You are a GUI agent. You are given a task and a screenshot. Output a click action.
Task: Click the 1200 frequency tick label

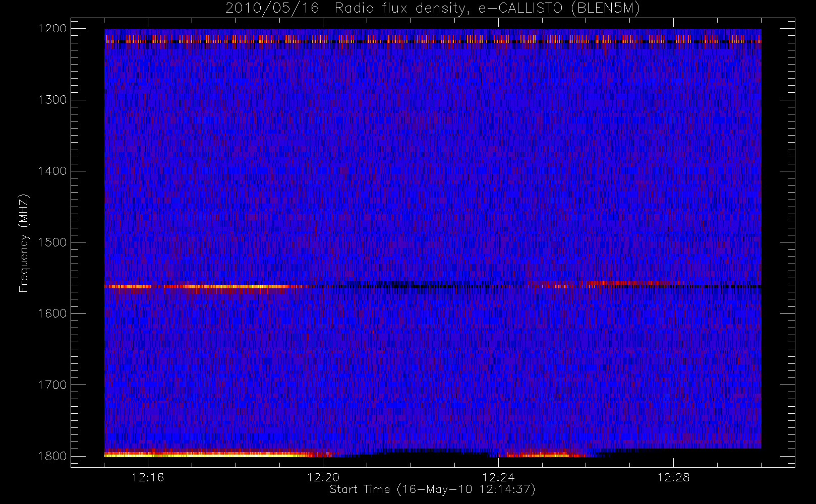click(x=52, y=29)
